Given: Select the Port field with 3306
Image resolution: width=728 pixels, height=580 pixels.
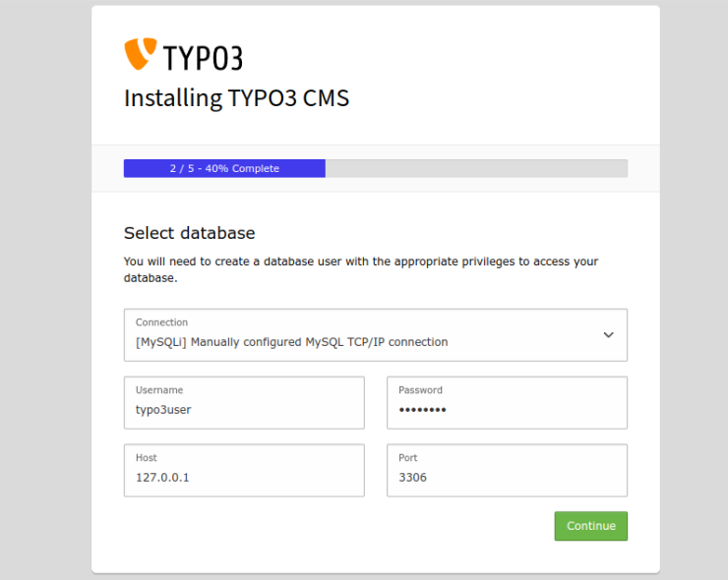Looking at the screenshot, I should click(x=507, y=478).
